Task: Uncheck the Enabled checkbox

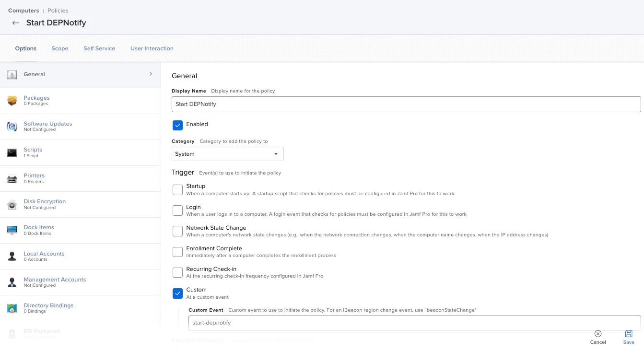Action: click(x=178, y=125)
